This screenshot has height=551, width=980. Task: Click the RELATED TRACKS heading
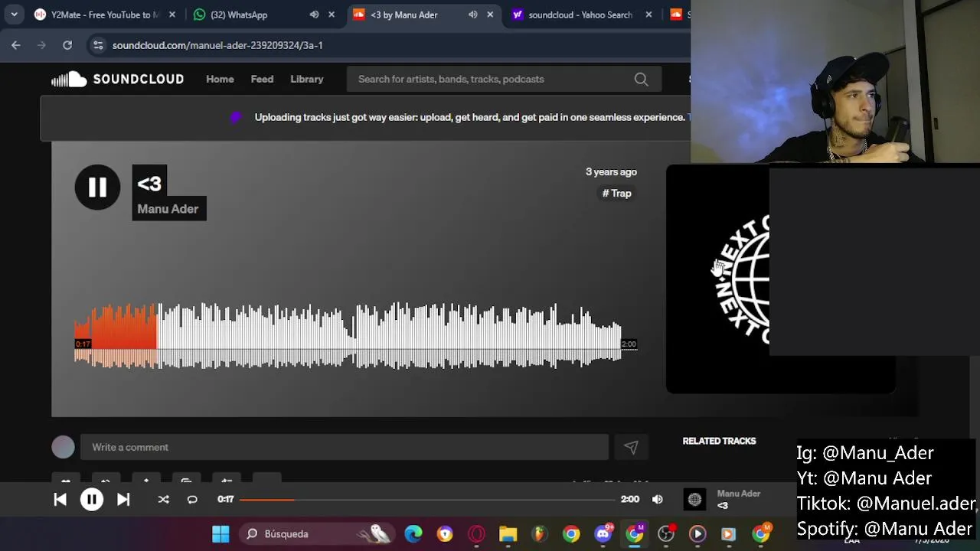point(719,441)
